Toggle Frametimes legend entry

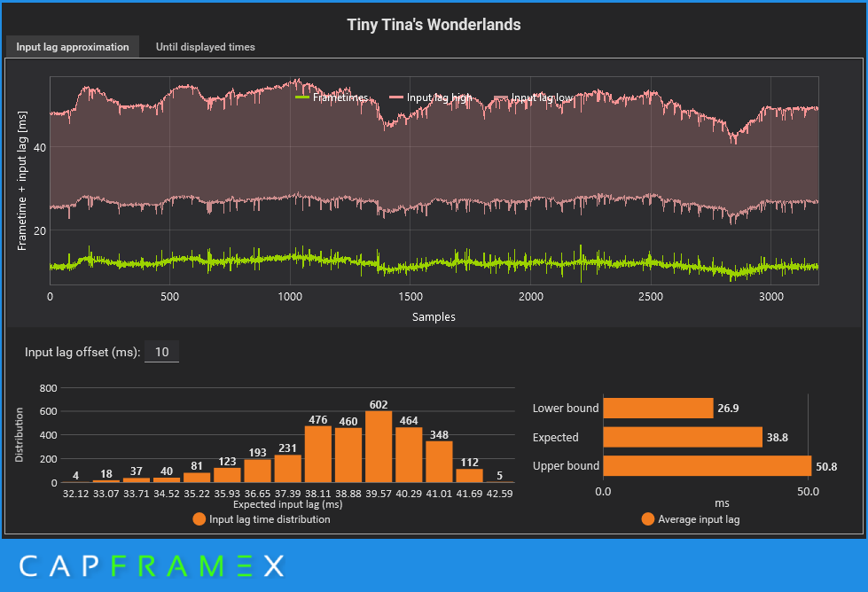coord(332,97)
